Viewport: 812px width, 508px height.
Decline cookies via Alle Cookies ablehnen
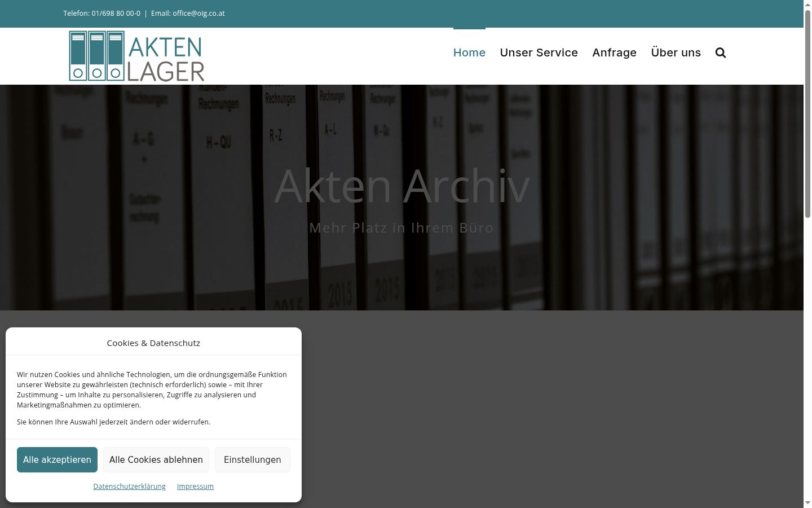pyautogui.click(x=156, y=459)
